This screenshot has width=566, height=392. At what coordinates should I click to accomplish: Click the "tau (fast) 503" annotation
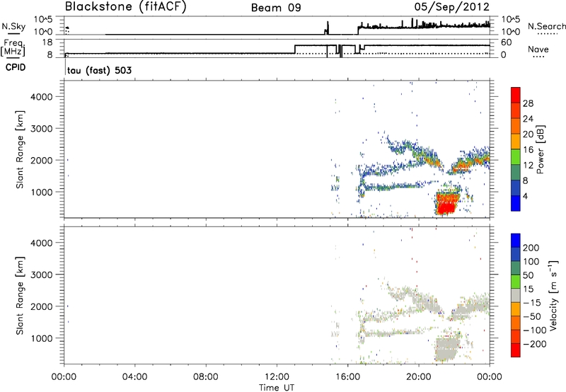click(99, 70)
